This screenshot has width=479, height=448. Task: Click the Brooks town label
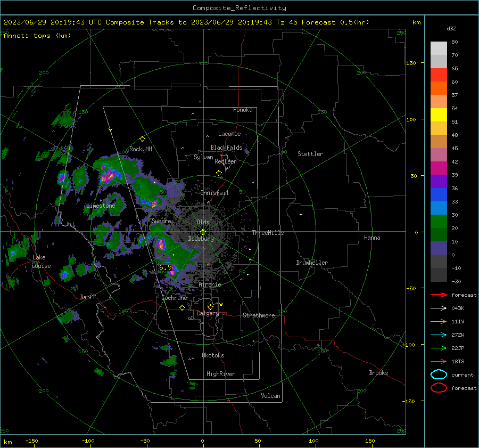click(x=378, y=373)
